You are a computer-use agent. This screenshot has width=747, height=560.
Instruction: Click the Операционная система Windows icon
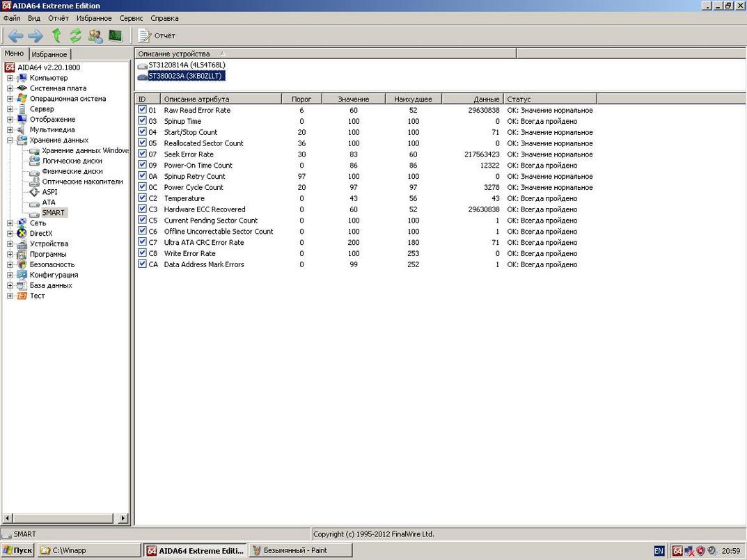click(x=22, y=98)
